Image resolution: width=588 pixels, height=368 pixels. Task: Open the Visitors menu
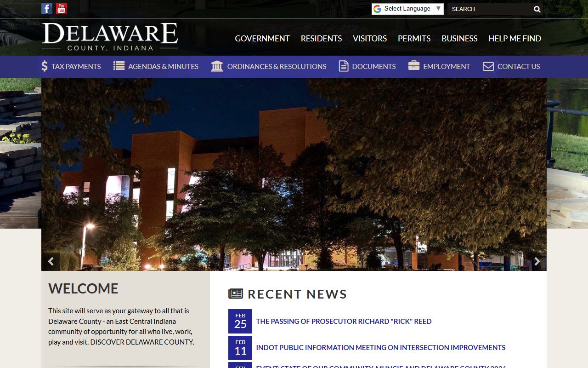(370, 39)
